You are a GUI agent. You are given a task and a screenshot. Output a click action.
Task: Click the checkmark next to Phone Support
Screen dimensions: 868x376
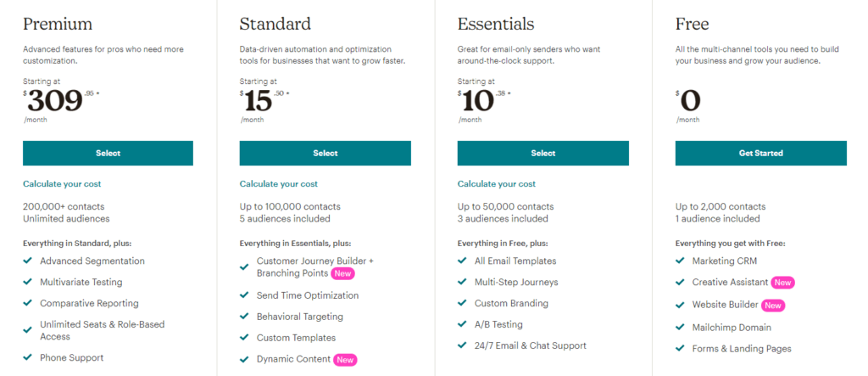coord(27,357)
